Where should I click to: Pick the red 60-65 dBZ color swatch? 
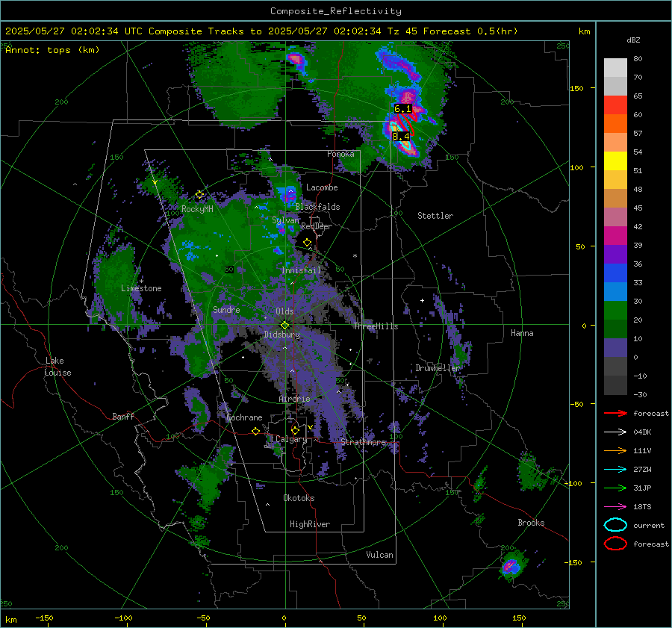point(615,105)
